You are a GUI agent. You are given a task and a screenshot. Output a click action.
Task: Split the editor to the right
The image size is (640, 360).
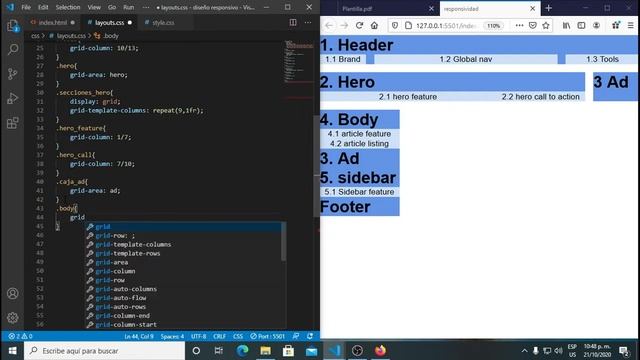293,22
